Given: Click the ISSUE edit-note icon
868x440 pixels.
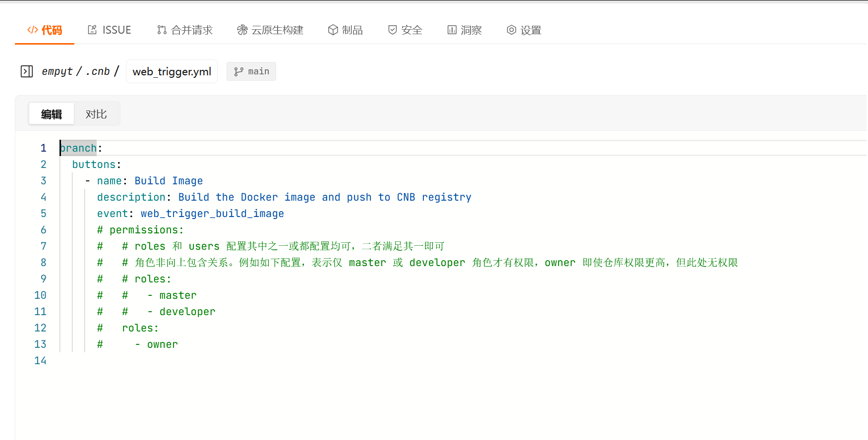Looking at the screenshot, I should (x=92, y=30).
